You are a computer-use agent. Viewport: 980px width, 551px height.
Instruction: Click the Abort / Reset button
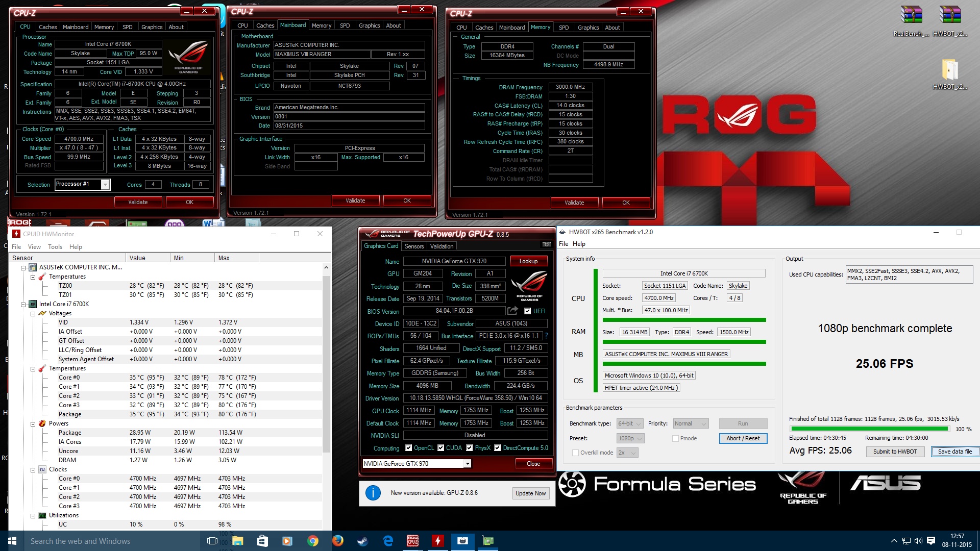743,438
